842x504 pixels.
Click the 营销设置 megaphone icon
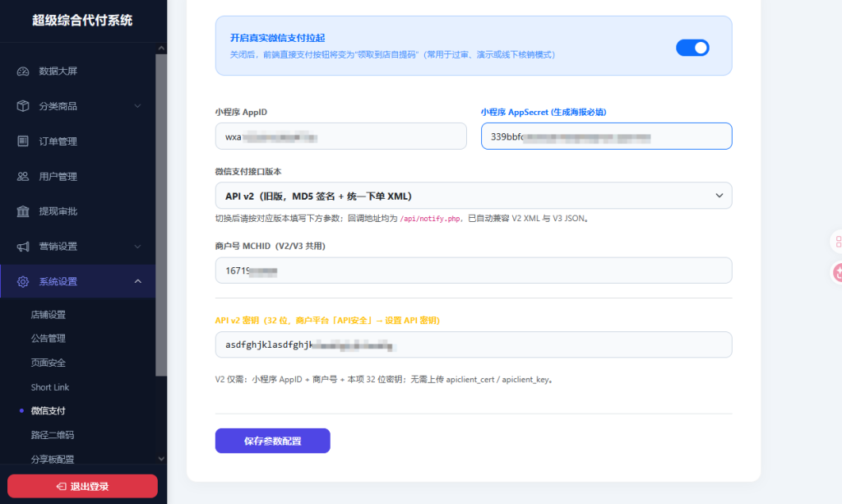[22, 247]
